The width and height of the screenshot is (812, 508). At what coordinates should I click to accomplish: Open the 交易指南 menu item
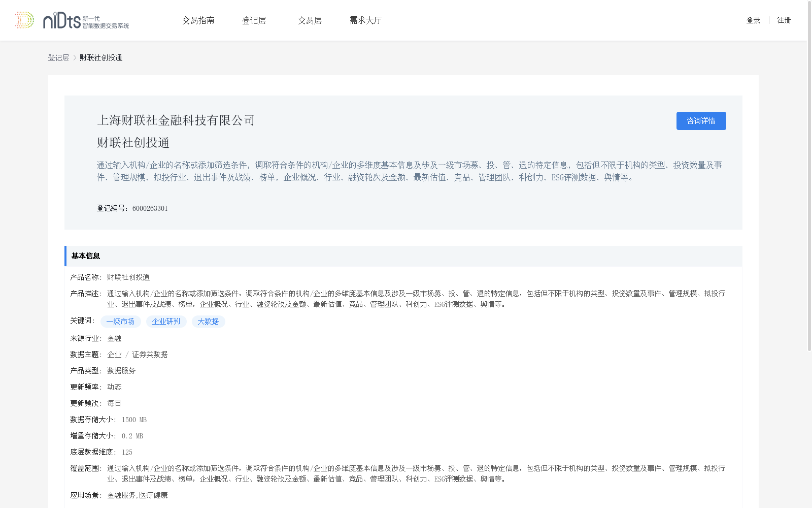point(198,20)
